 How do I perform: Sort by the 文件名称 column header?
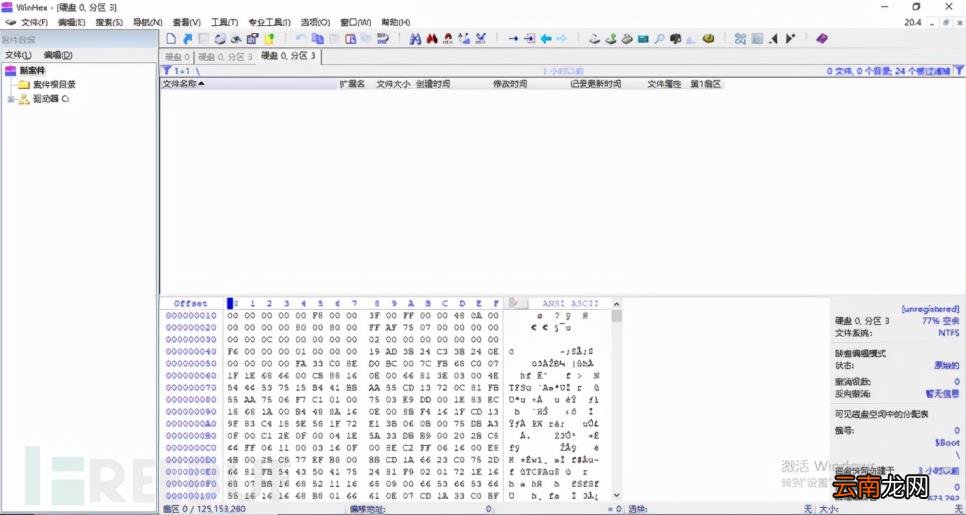[x=248, y=84]
